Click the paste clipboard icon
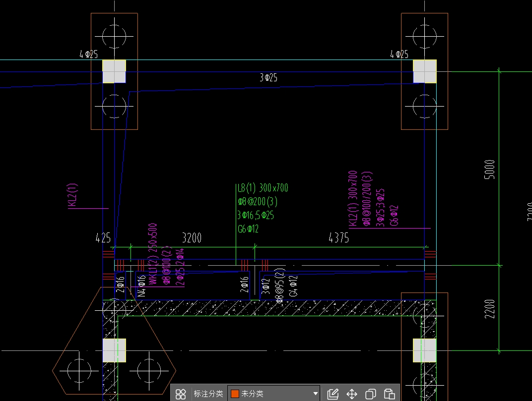Image resolution: width=532 pixels, height=401 pixels. click(x=389, y=394)
